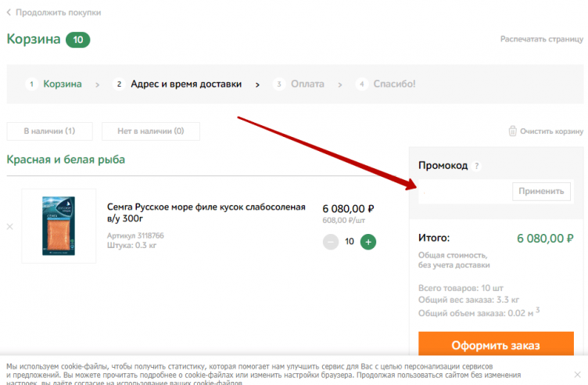Switch to Нет в наличии (0) tab
Image resolution: width=588 pixels, height=385 pixels.
(151, 131)
